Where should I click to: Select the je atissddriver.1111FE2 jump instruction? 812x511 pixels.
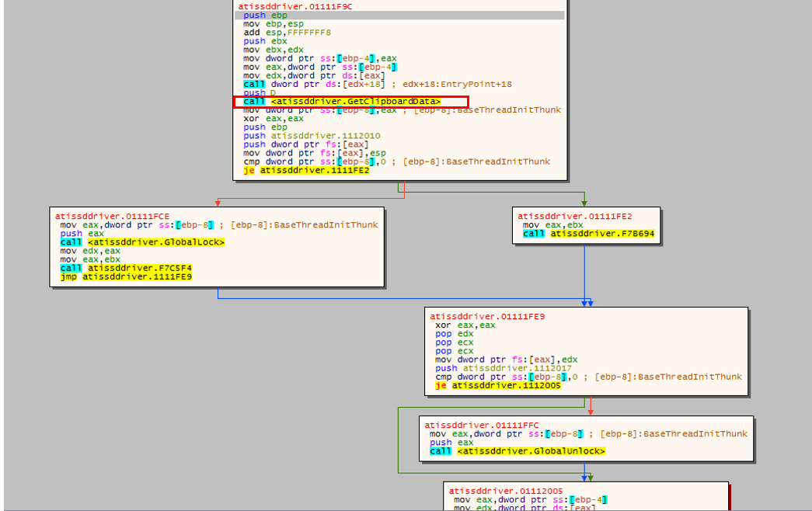(x=306, y=170)
